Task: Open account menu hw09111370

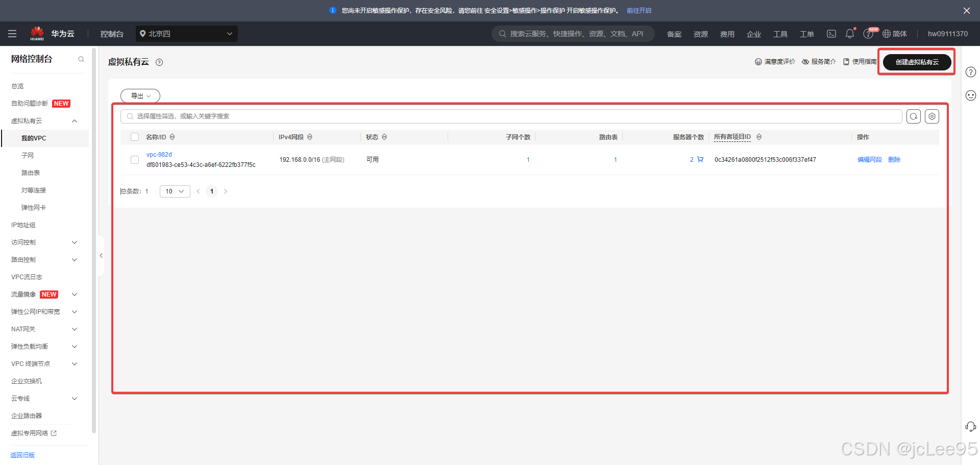Action: [x=947, y=34]
